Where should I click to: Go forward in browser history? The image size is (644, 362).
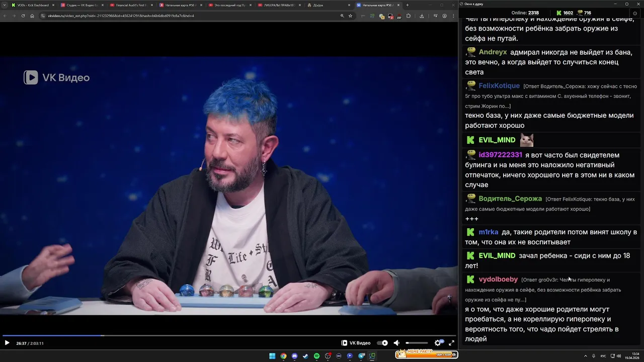click(x=14, y=16)
